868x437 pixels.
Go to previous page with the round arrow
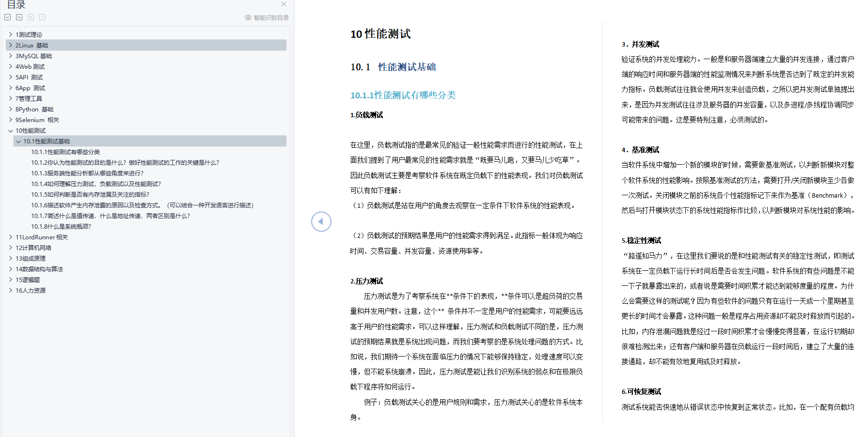pyautogui.click(x=321, y=221)
